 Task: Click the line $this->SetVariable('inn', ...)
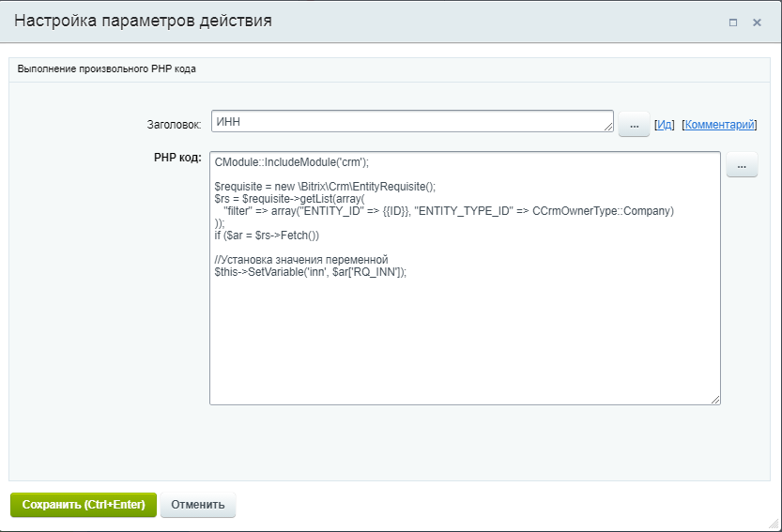311,272
